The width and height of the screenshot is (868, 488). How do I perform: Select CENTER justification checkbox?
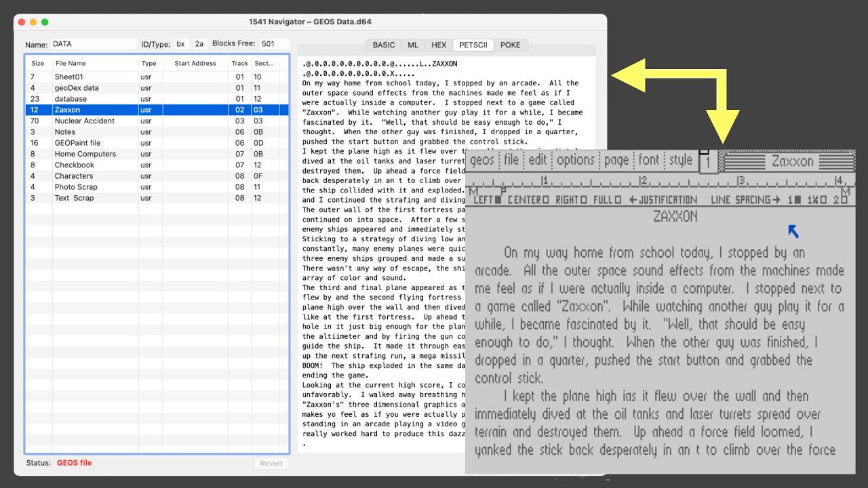coord(546,199)
